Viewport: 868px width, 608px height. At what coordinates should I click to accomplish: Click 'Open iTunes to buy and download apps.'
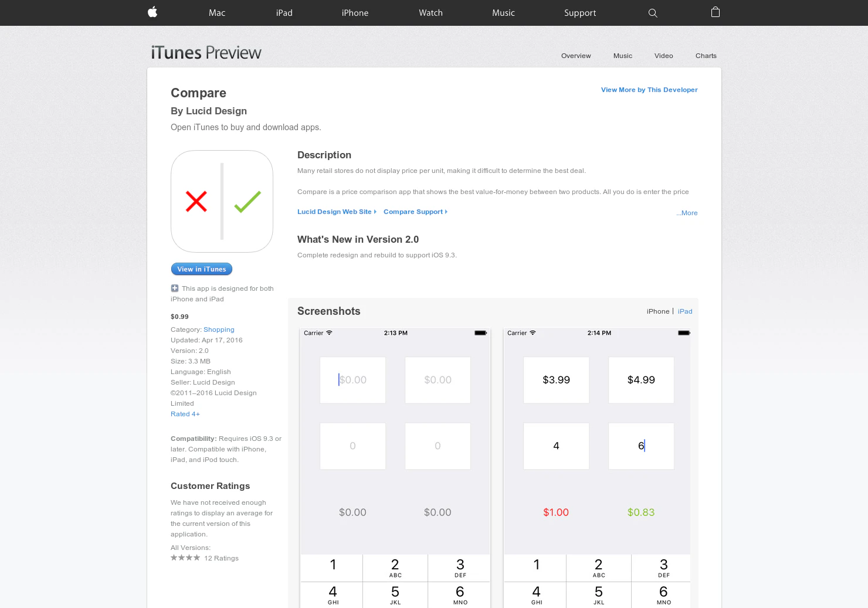tap(246, 127)
